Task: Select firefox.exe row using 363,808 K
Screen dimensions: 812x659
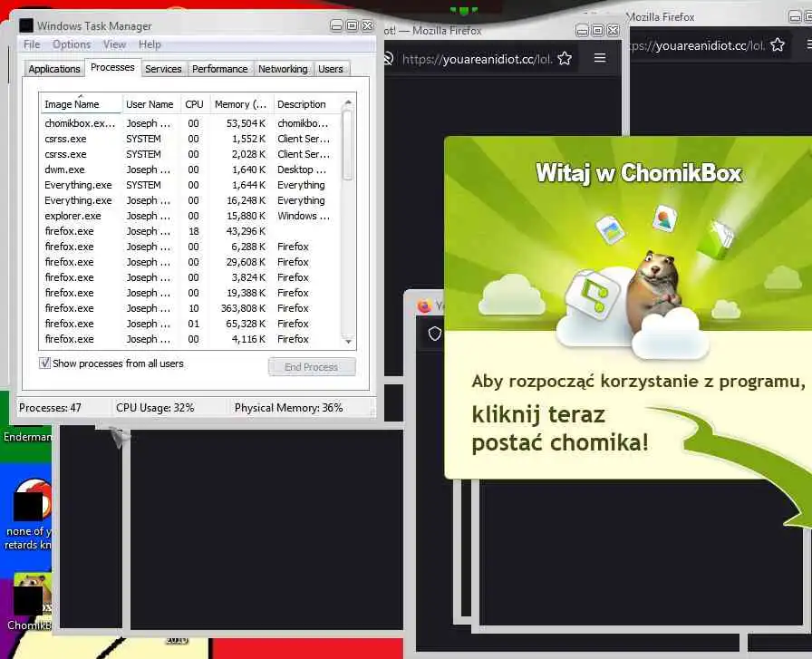Action: [190, 308]
